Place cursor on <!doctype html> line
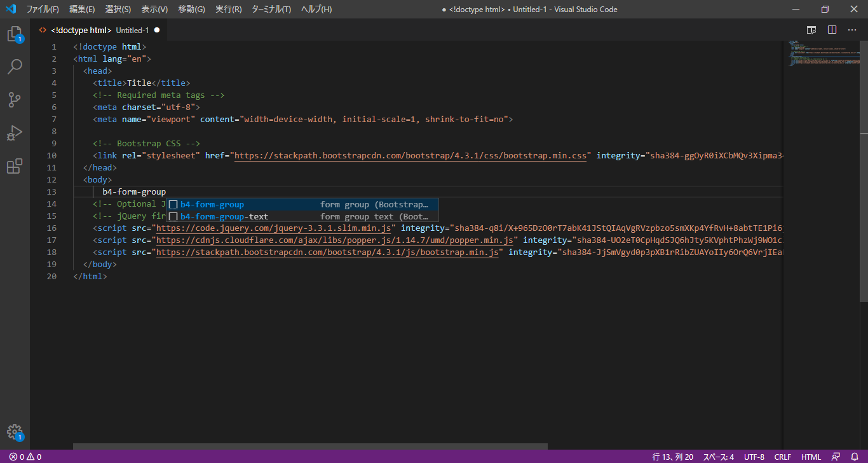Viewport: 868px width, 463px height. tap(110, 47)
